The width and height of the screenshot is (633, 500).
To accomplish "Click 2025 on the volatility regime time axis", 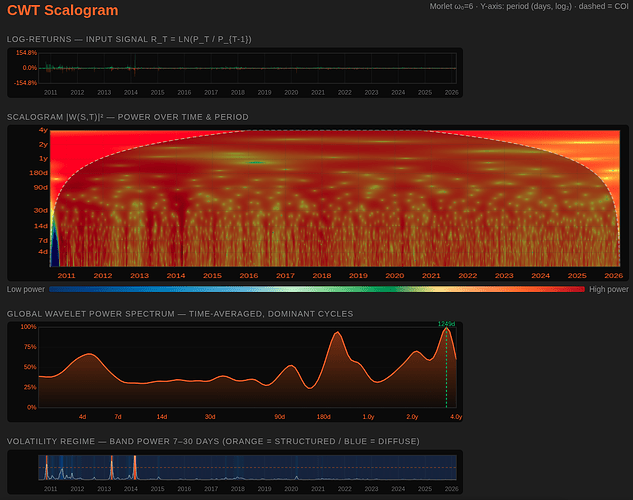I will click(x=425, y=489).
